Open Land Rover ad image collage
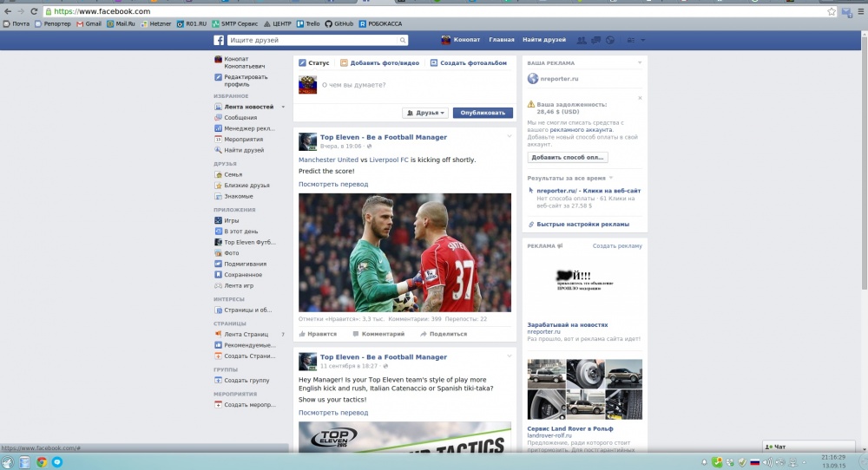The height and width of the screenshot is (470, 868). click(x=584, y=389)
